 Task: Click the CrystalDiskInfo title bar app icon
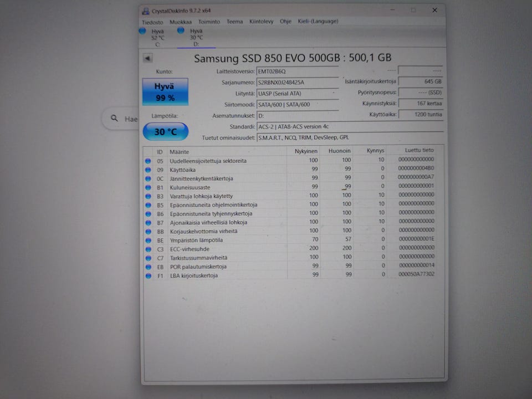point(146,11)
